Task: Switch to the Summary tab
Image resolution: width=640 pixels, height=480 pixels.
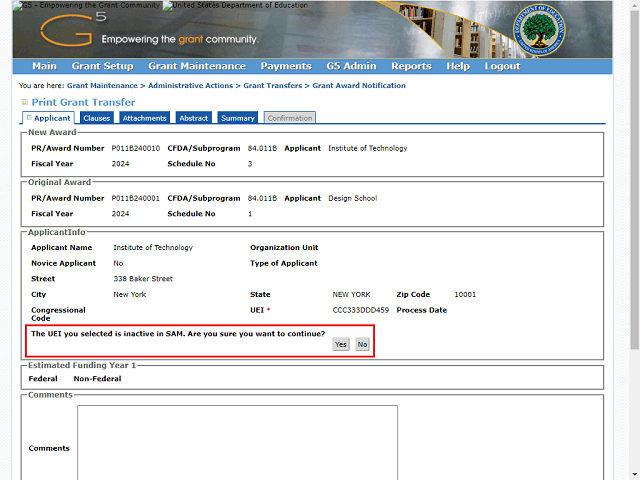Action: click(238, 118)
